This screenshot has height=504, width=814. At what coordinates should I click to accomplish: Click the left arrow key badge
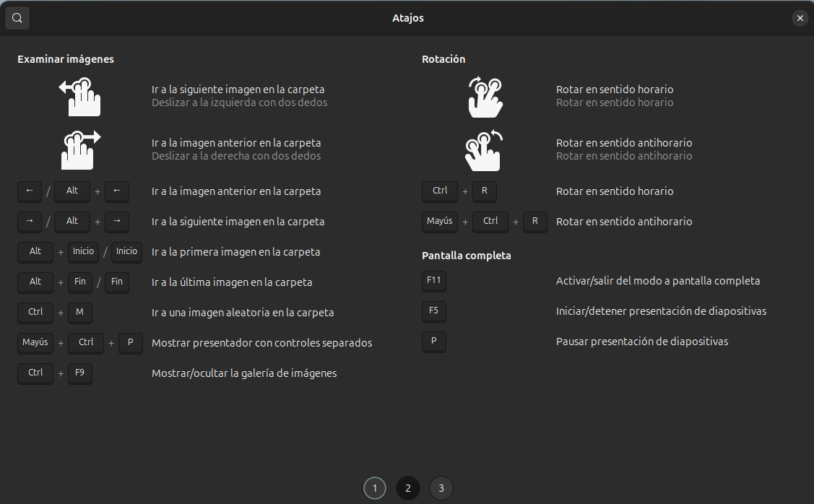(x=30, y=191)
